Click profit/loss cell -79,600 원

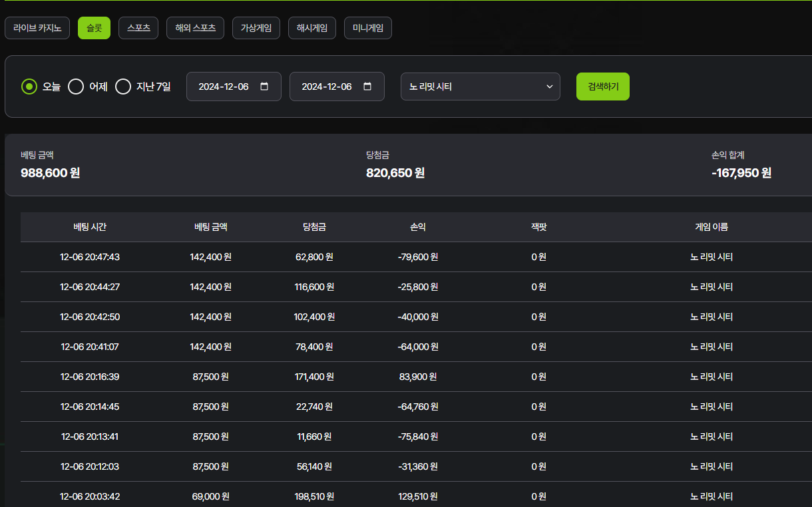(x=418, y=257)
